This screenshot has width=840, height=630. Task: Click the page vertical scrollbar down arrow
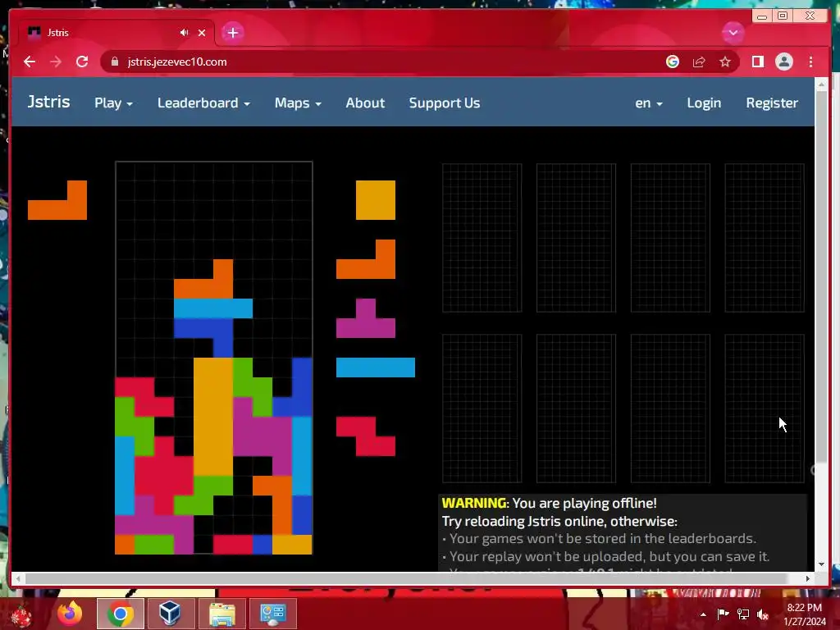click(x=821, y=564)
